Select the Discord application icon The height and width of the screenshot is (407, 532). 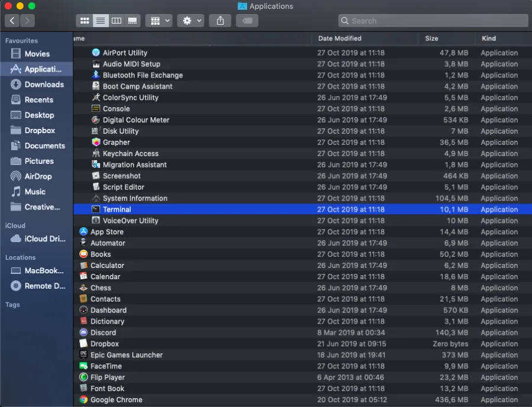coord(83,332)
